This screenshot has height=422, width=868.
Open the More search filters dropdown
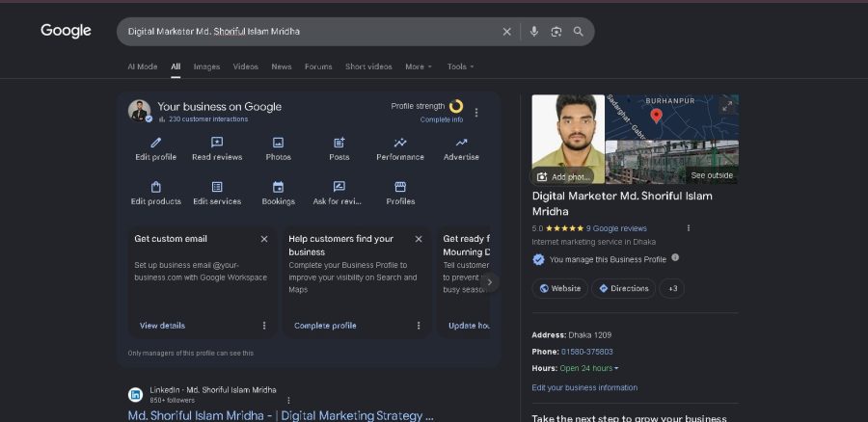[418, 66]
